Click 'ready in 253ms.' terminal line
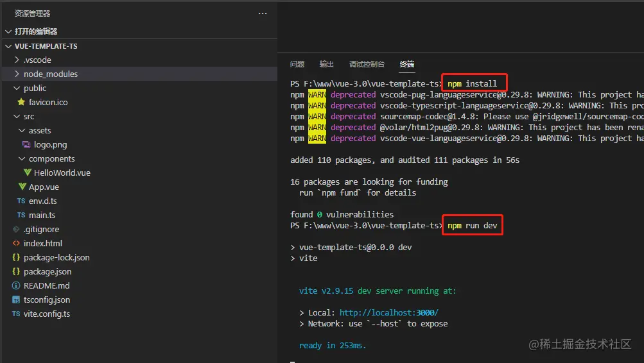This screenshot has height=363, width=644. pyautogui.click(x=332, y=345)
